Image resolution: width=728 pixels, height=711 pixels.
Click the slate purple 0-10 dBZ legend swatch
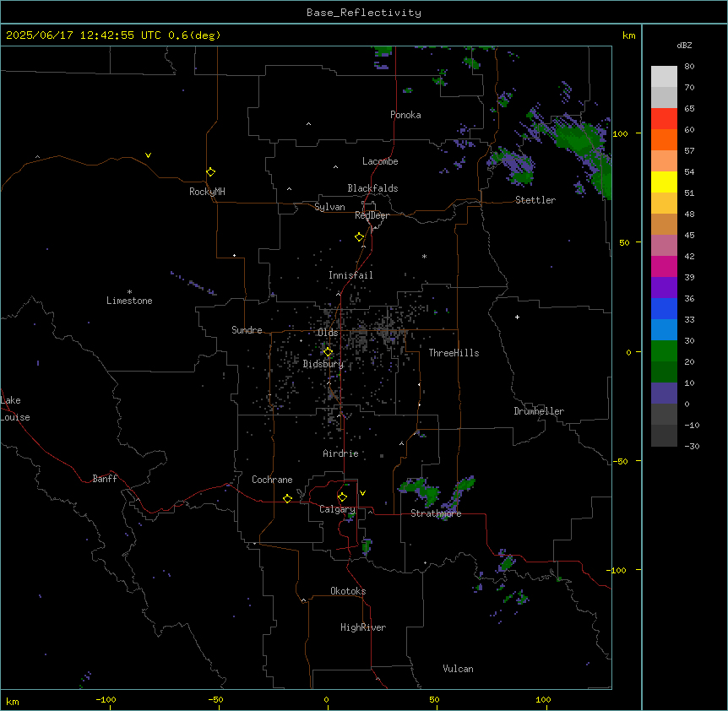click(664, 393)
